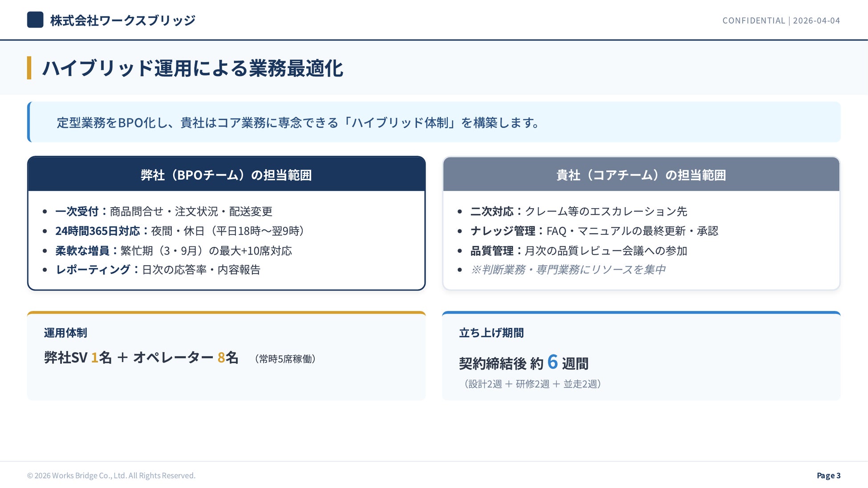
Task: Click the company name 株式会社ワークスブリッジ
Action: coord(122,20)
